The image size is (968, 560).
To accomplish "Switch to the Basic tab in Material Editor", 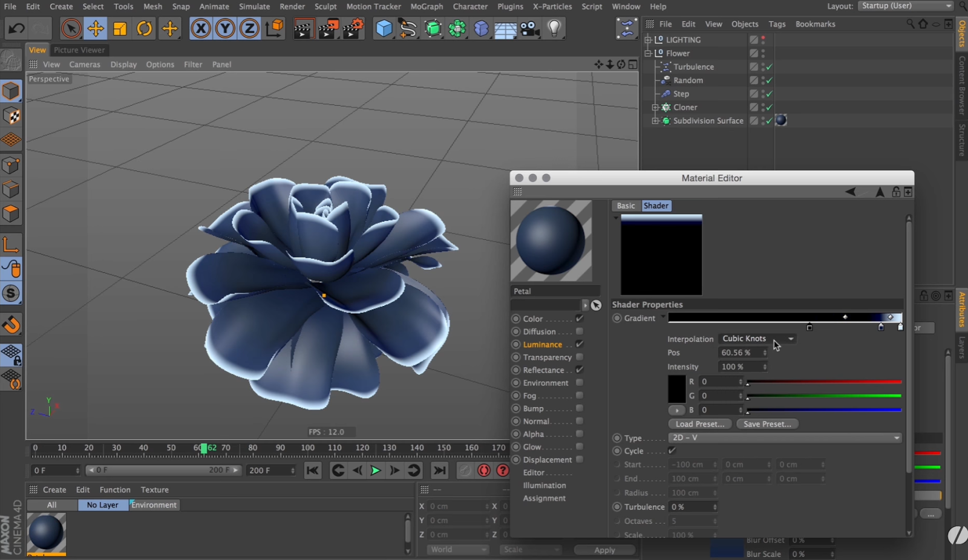I will click(x=625, y=206).
